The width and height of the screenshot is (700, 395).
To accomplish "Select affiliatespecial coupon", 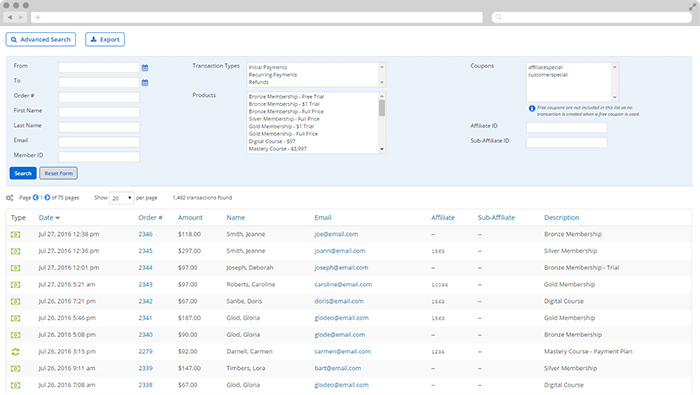I will click(546, 67).
